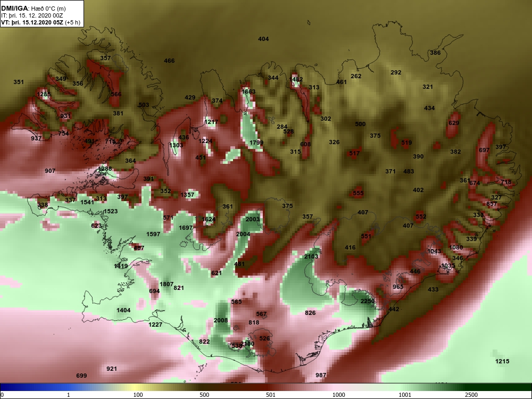Select the map value 555

358,193
